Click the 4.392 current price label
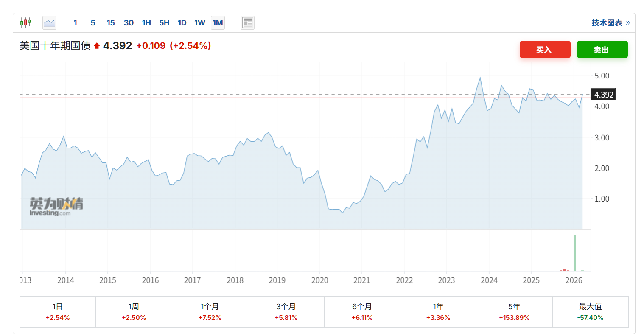The height and width of the screenshot is (336, 644). (604, 95)
